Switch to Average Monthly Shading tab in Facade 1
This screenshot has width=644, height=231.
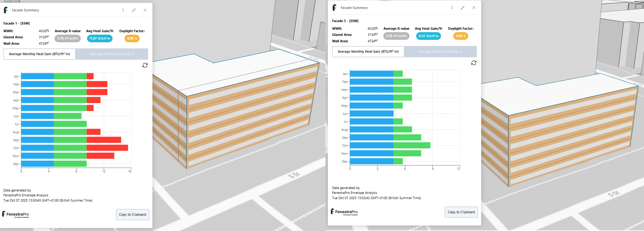pos(112,54)
